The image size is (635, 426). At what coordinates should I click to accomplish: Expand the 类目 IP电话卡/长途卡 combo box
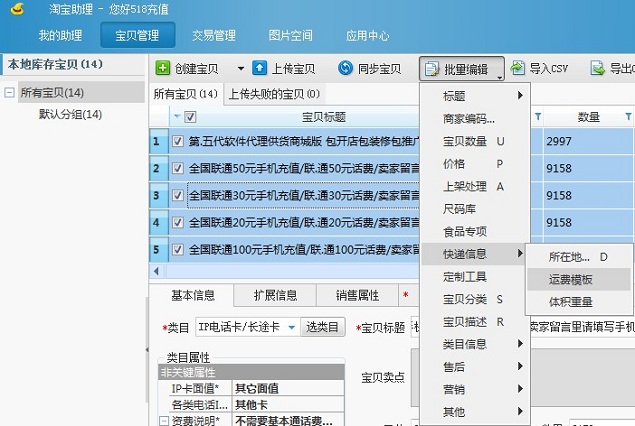coord(291,327)
